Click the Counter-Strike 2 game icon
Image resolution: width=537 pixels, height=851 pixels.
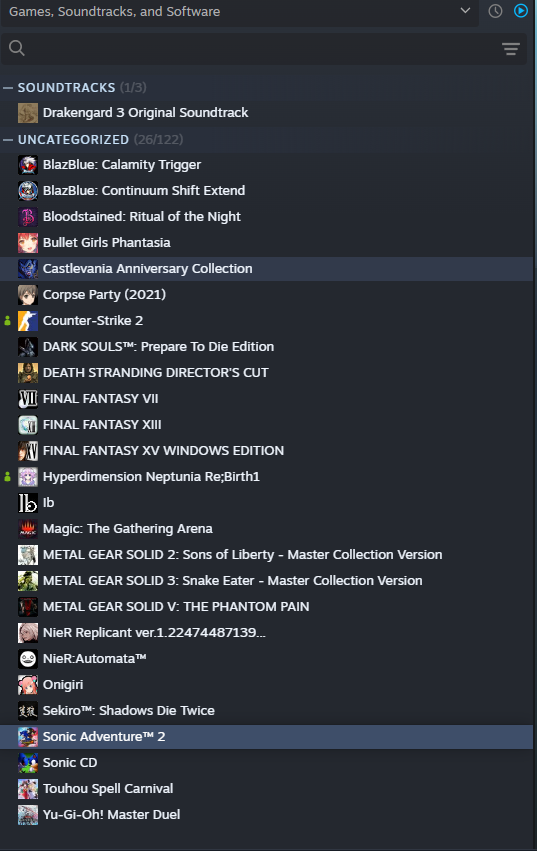(x=28, y=321)
